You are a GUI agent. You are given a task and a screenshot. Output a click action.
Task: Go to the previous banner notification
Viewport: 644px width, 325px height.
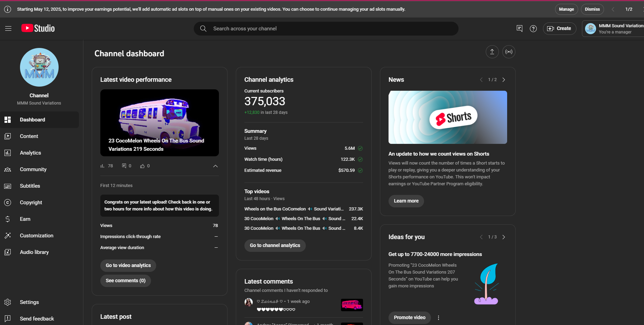[x=613, y=9]
